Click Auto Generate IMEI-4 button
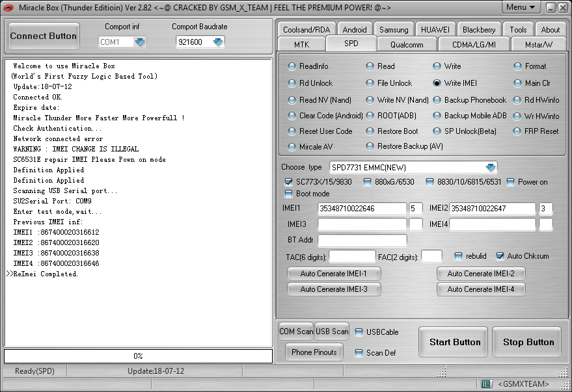The image size is (572, 392). click(481, 289)
